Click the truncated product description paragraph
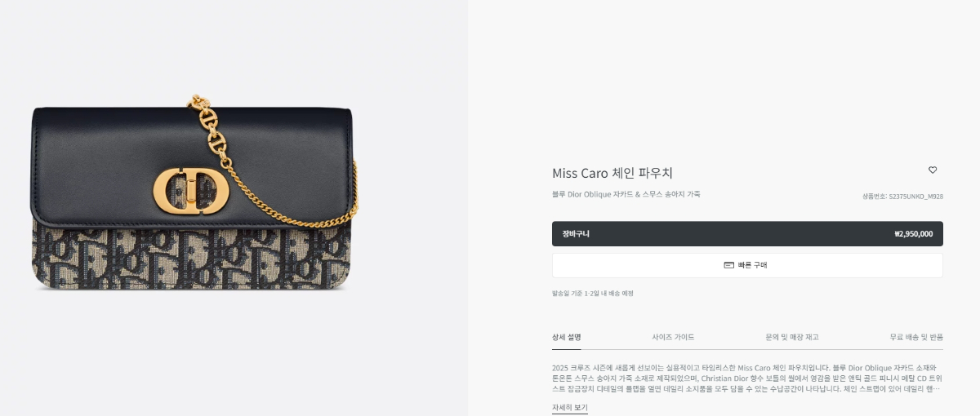The height and width of the screenshot is (416, 980). coord(747,378)
